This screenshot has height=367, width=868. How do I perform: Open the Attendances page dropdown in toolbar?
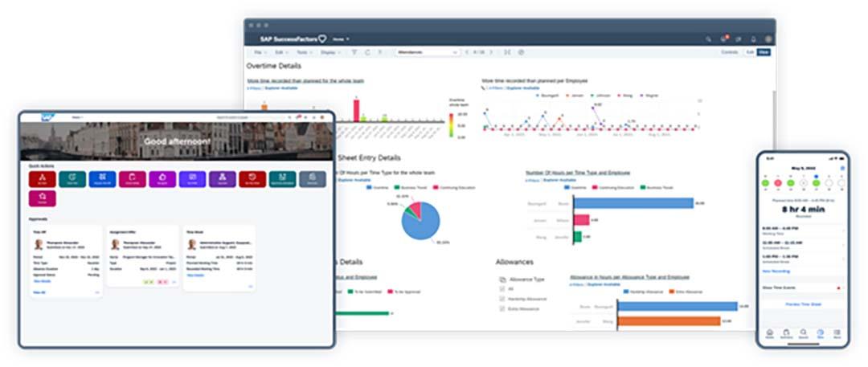click(x=428, y=52)
